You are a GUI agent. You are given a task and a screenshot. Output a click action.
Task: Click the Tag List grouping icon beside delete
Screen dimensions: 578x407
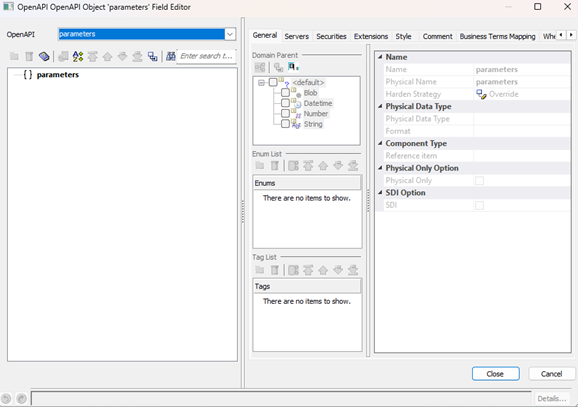pos(293,270)
